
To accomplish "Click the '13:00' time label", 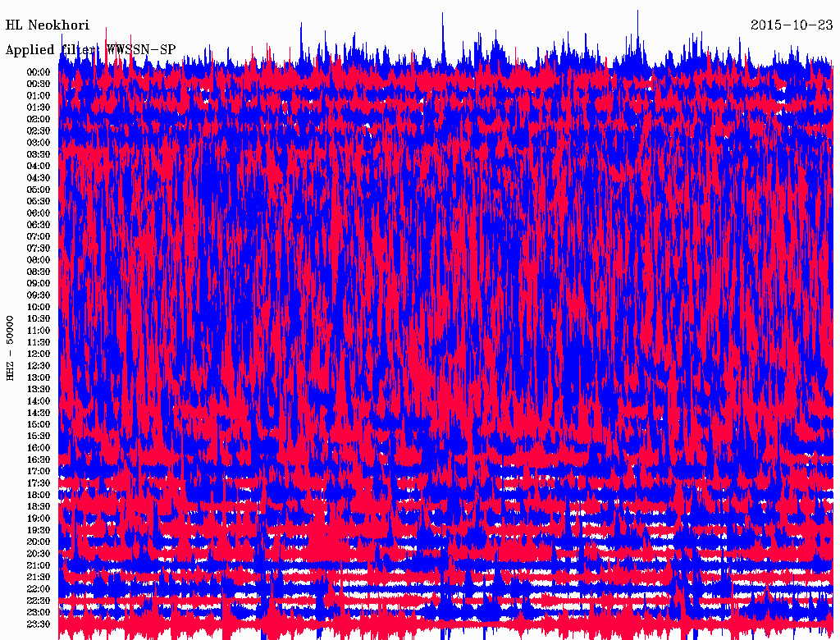I will pos(39,377).
